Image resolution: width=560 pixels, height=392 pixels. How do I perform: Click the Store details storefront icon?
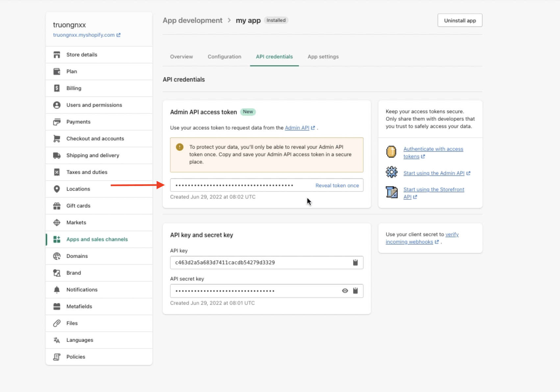[x=57, y=55]
